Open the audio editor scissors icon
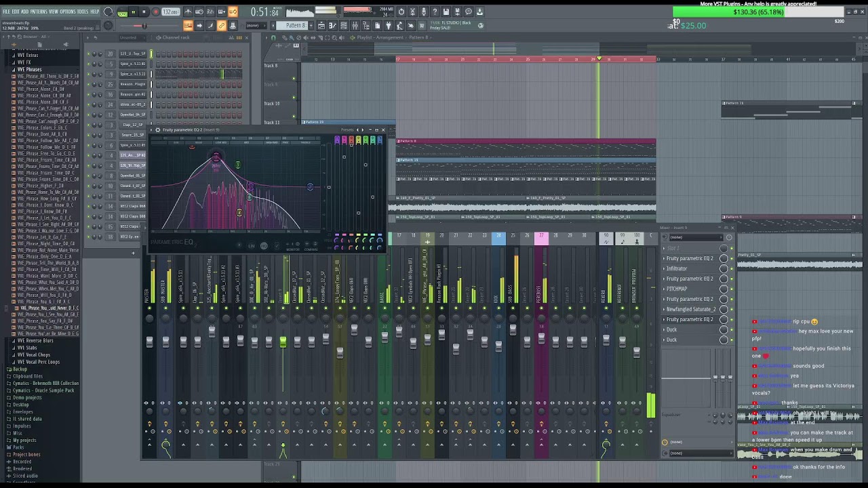 point(412,12)
